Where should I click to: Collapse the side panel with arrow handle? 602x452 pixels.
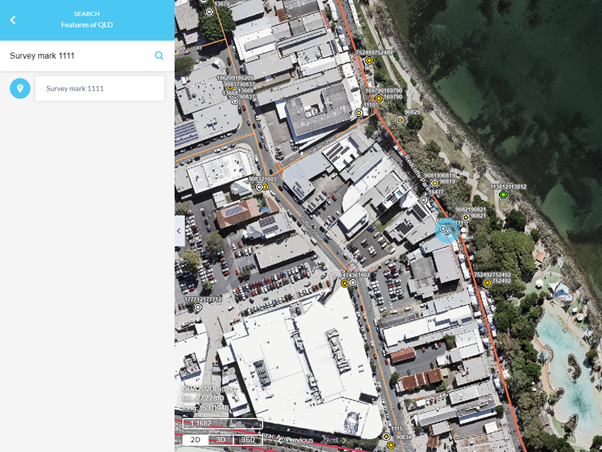coord(180,230)
